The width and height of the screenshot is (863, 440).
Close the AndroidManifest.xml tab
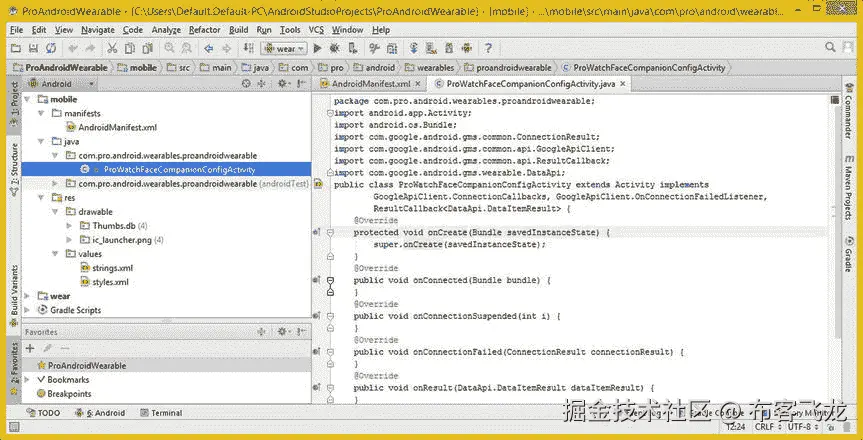418,84
